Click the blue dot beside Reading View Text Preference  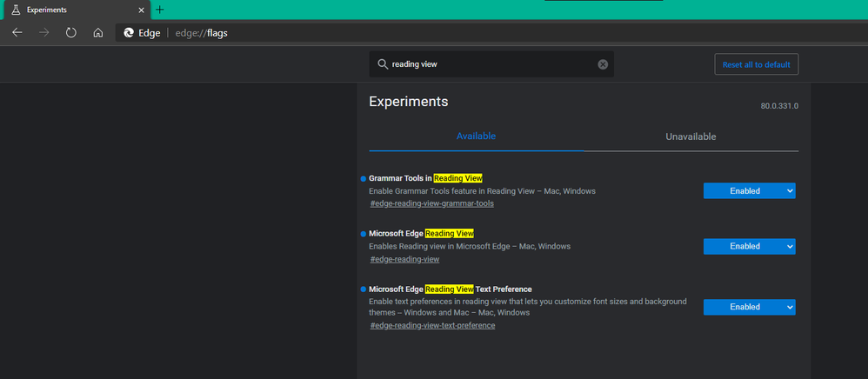click(364, 289)
